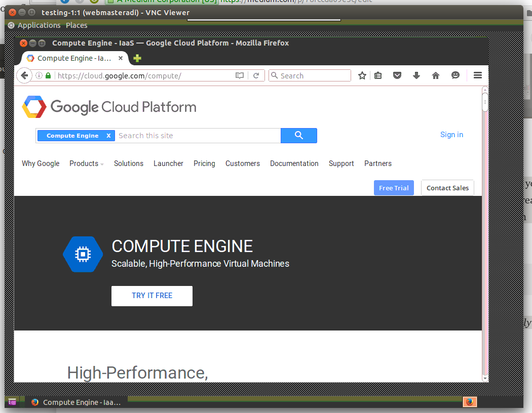Open the Hello chat smiley icon

pos(455,75)
